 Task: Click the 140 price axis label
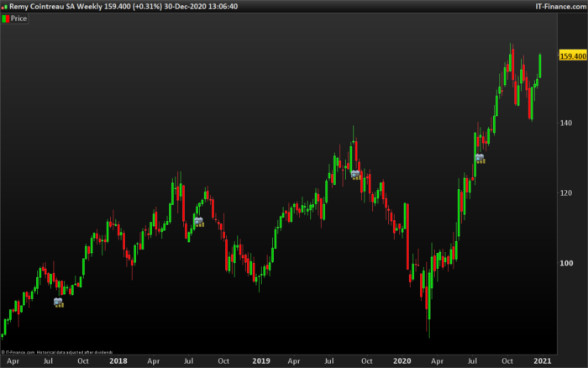[566, 123]
